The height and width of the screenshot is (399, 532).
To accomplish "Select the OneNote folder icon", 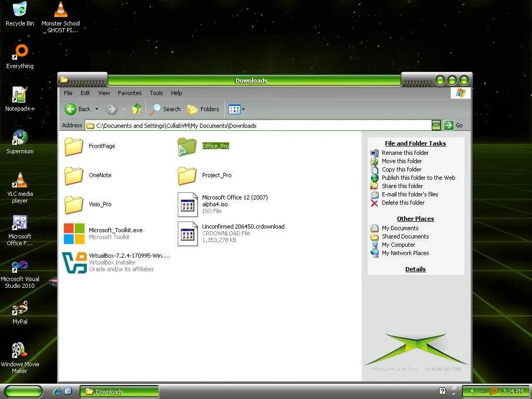I will click(x=74, y=176).
